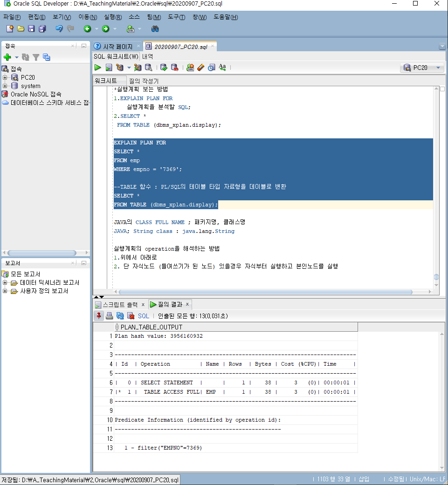
Task: Close the 질의 결과 tab
Action: pos(187,304)
